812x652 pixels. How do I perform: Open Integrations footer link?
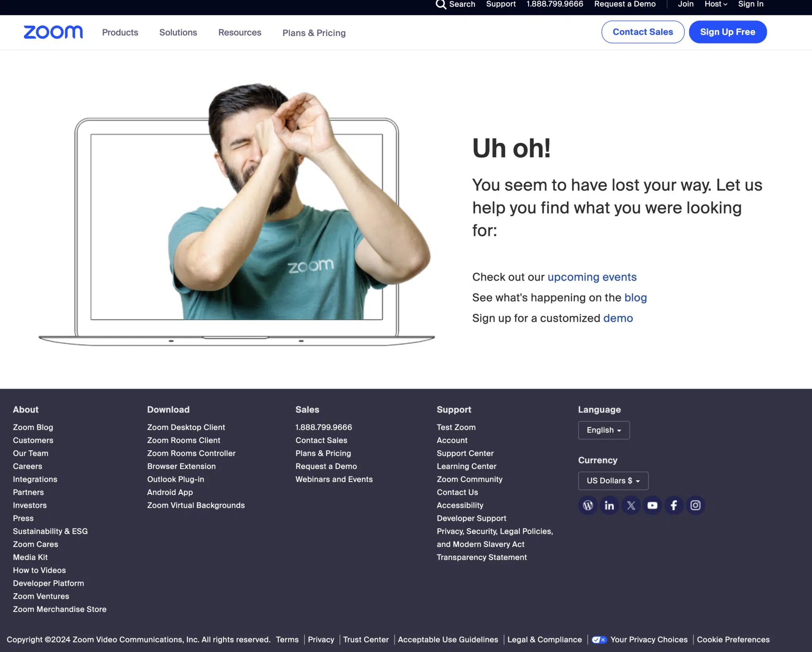[35, 480]
